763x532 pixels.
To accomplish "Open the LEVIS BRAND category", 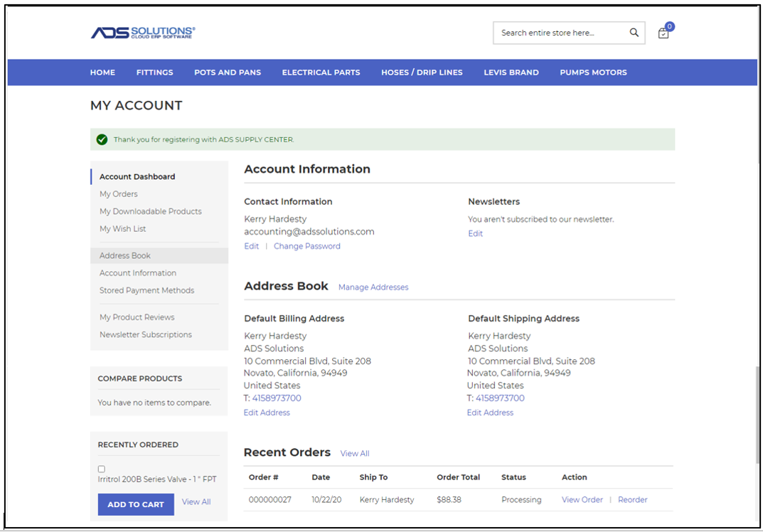I will (511, 73).
